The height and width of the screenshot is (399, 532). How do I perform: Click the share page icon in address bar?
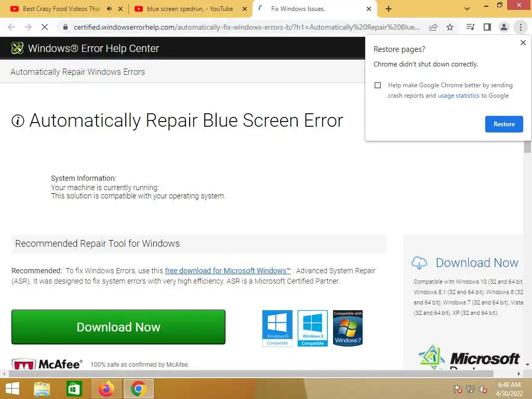pos(433,27)
